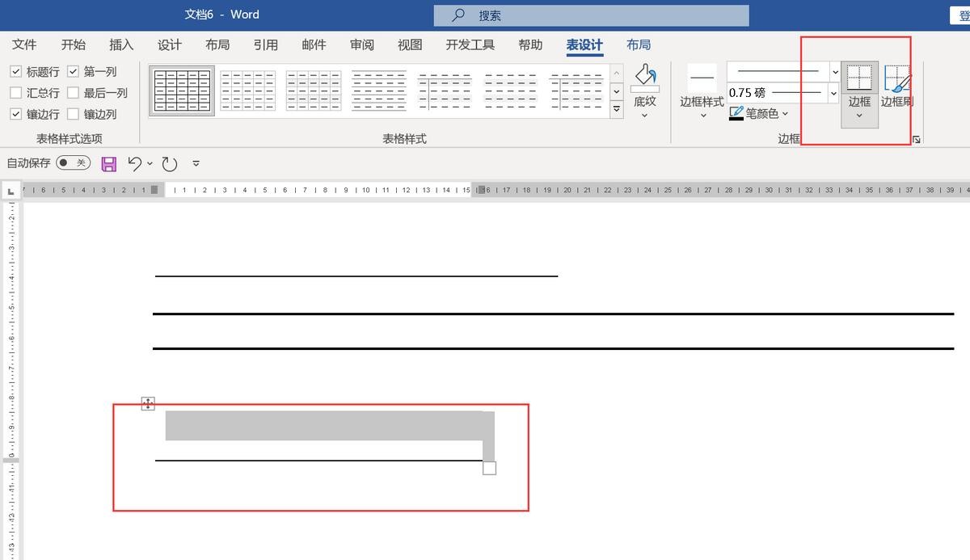Click the purple Save floppy disk icon
970x560 pixels.
(109, 164)
